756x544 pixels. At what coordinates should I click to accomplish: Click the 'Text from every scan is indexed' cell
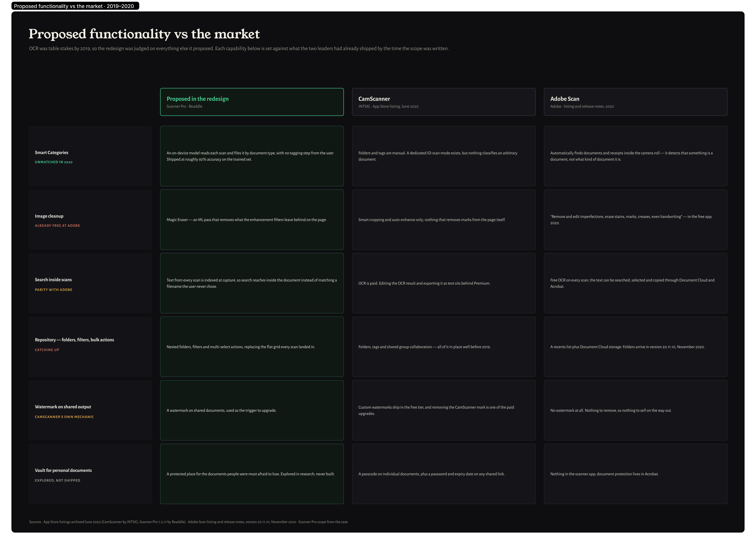[252, 283]
